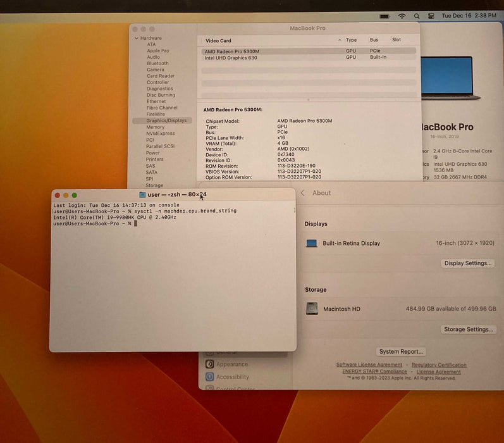The height and width of the screenshot is (443, 504).
Task: Select SATA in hardware sidebar
Action: 151,172
